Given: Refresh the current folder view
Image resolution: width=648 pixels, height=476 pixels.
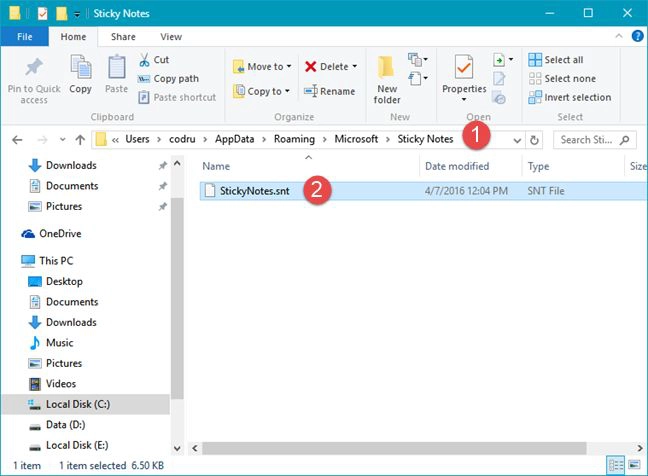Looking at the screenshot, I should click(x=534, y=140).
